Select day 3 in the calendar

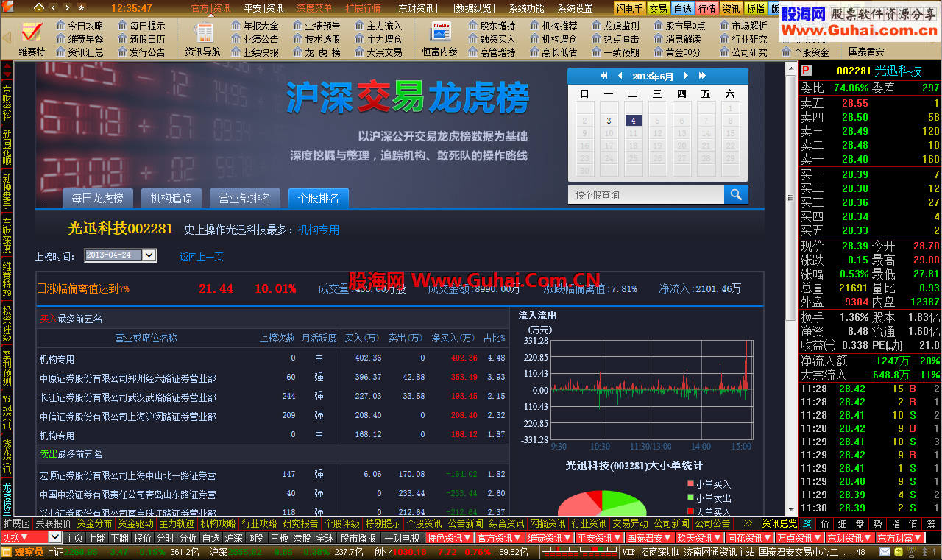(x=609, y=121)
